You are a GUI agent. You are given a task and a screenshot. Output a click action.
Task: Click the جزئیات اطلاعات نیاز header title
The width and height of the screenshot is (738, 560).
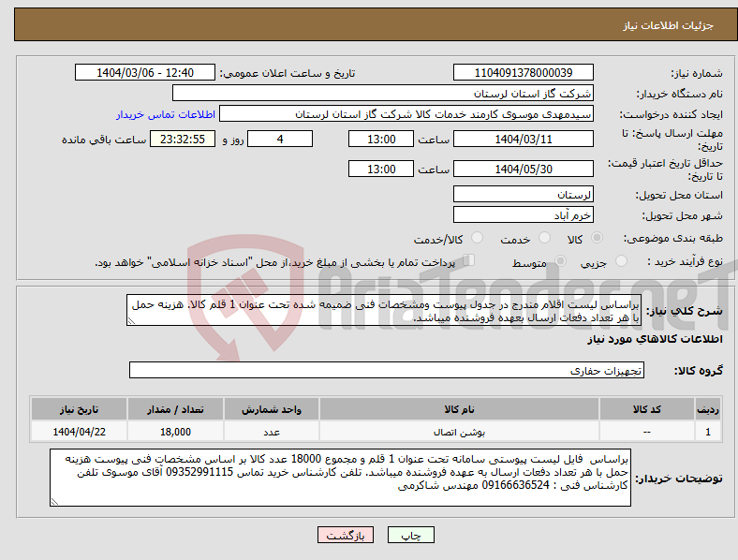[x=669, y=25]
